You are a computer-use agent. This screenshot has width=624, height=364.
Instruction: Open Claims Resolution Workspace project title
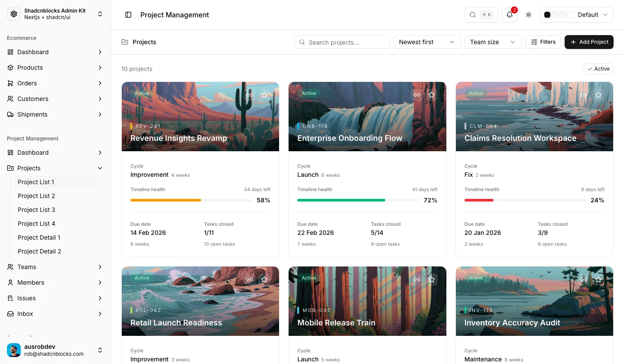[520, 138]
